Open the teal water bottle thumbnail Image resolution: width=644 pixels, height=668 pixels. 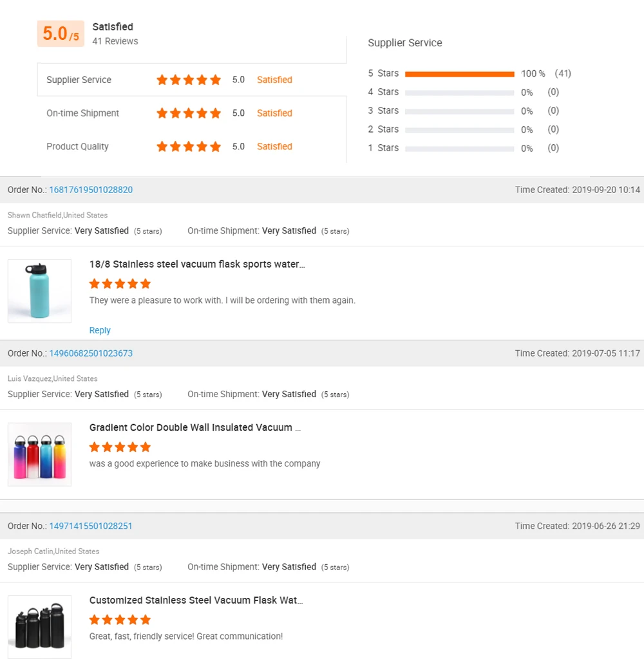(40, 291)
